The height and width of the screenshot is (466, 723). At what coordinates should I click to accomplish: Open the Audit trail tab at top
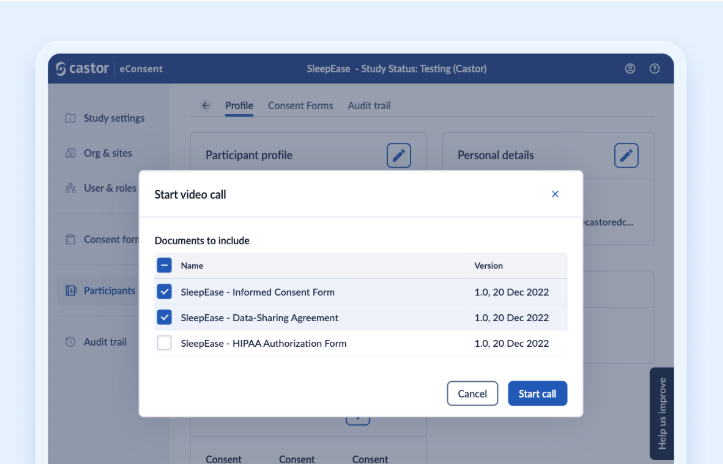tap(369, 106)
